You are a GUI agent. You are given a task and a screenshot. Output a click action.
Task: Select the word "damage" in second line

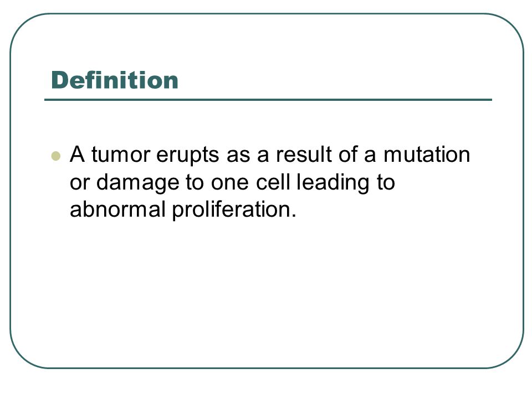pyautogui.click(x=137, y=183)
